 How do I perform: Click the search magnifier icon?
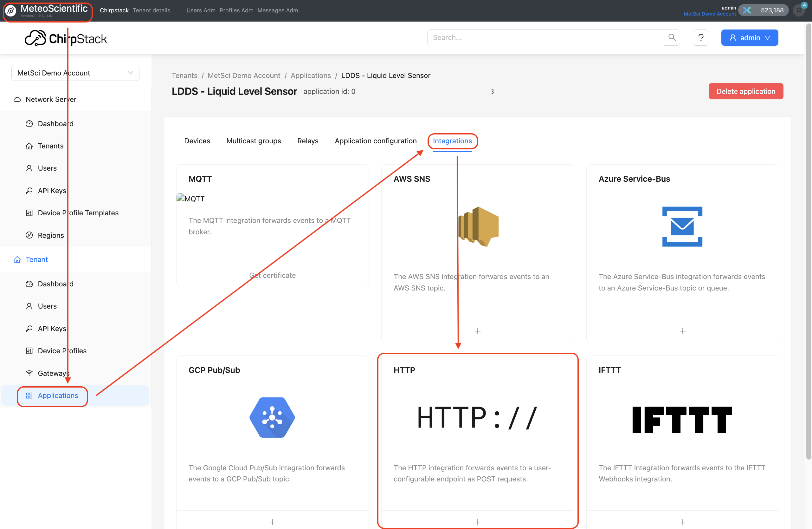point(672,37)
